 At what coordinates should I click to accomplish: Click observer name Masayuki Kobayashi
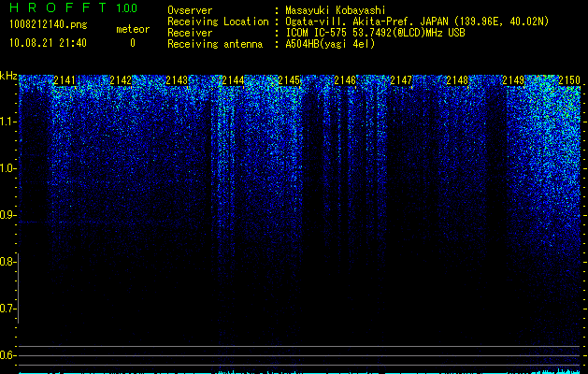(336, 10)
